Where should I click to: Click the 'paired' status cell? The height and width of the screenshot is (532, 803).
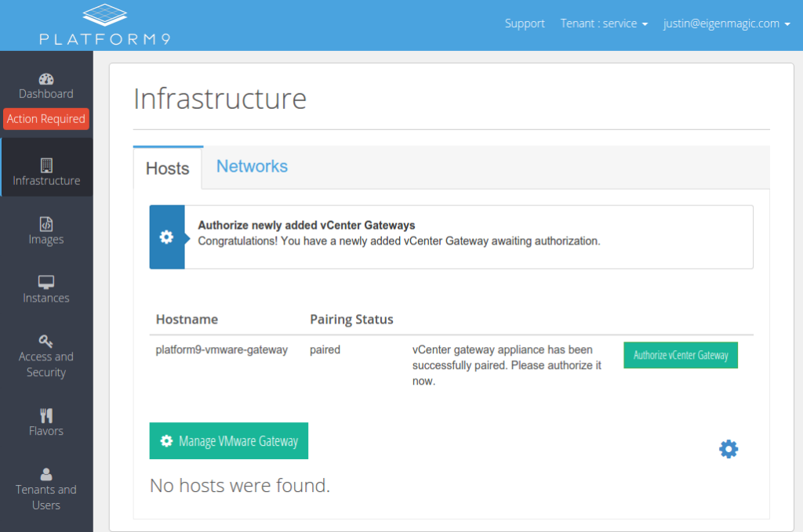coord(325,350)
